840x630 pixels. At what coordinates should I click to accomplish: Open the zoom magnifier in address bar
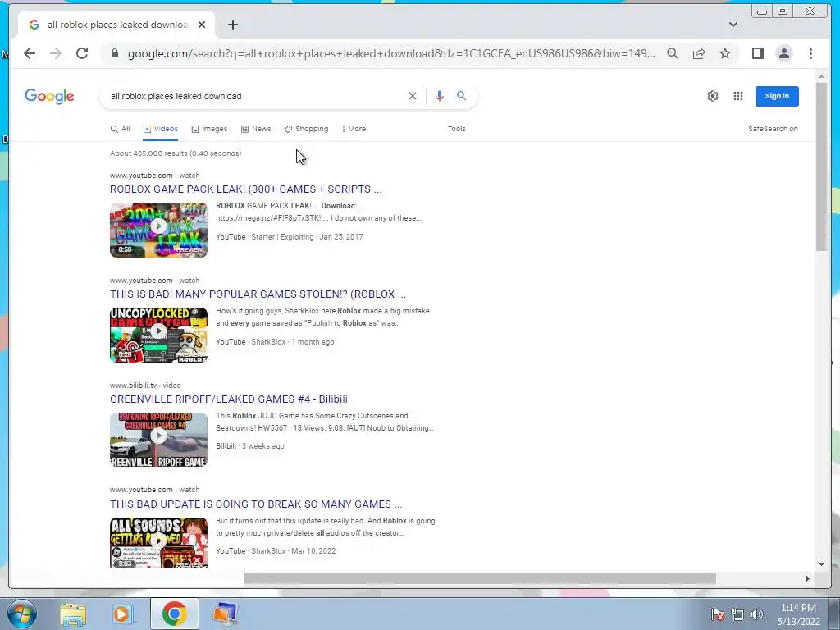coord(673,53)
